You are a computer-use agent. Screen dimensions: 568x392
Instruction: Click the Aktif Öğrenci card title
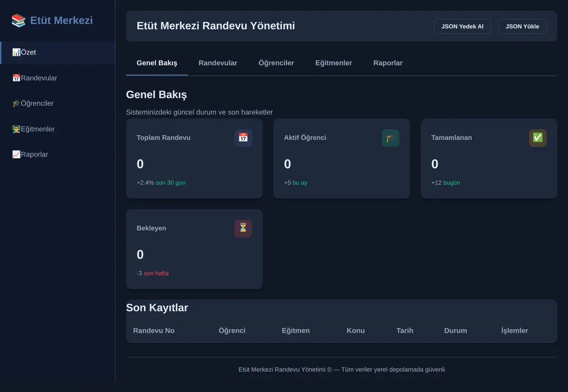click(x=305, y=138)
